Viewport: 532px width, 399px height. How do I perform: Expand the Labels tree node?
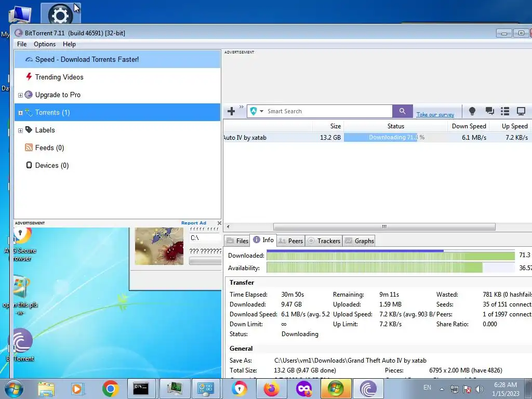click(x=20, y=130)
